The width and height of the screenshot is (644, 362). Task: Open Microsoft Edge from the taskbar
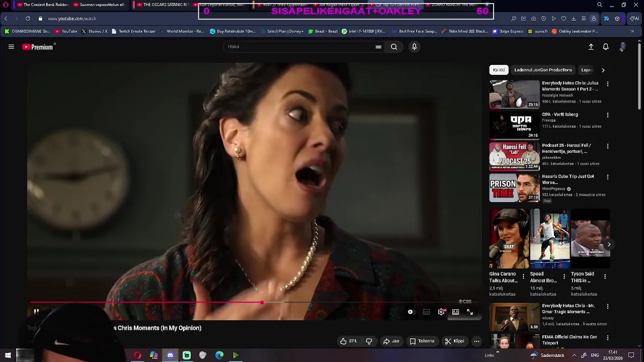219,355
